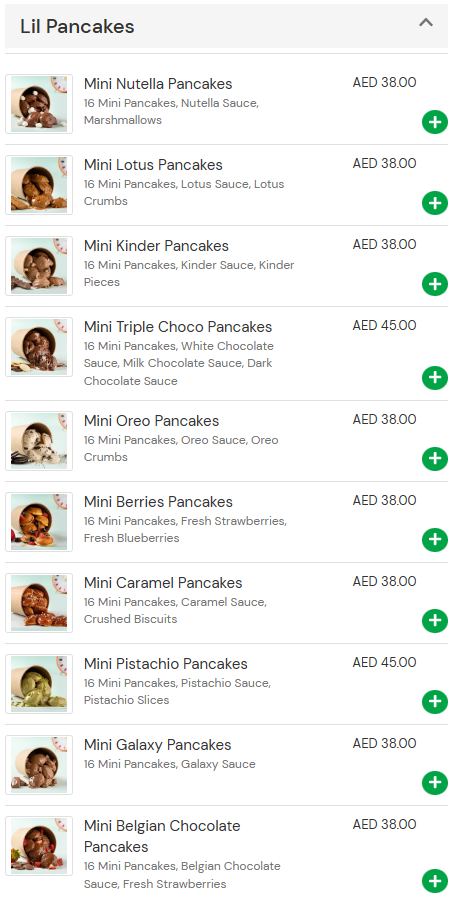Viewport: 457px width, 910px height.
Task: Collapse the Lil Pancakes section chevron
Action: pyautogui.click(x=426, y=23)
